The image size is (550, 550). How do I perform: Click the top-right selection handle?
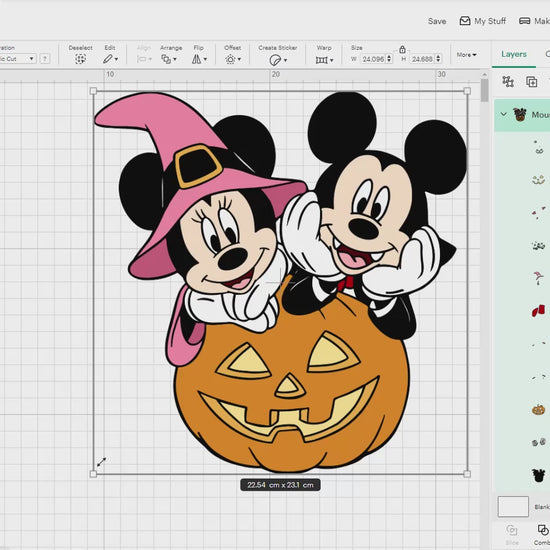pos(467,91)
